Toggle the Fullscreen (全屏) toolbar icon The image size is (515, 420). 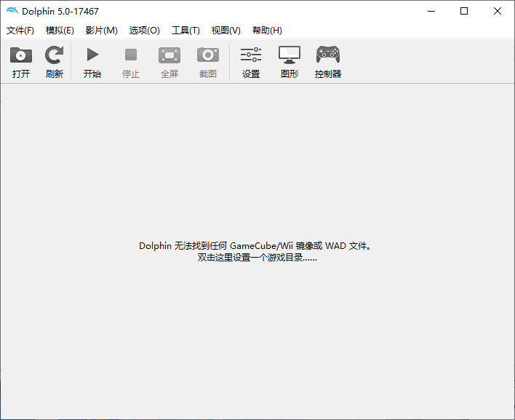coord(169,55)
